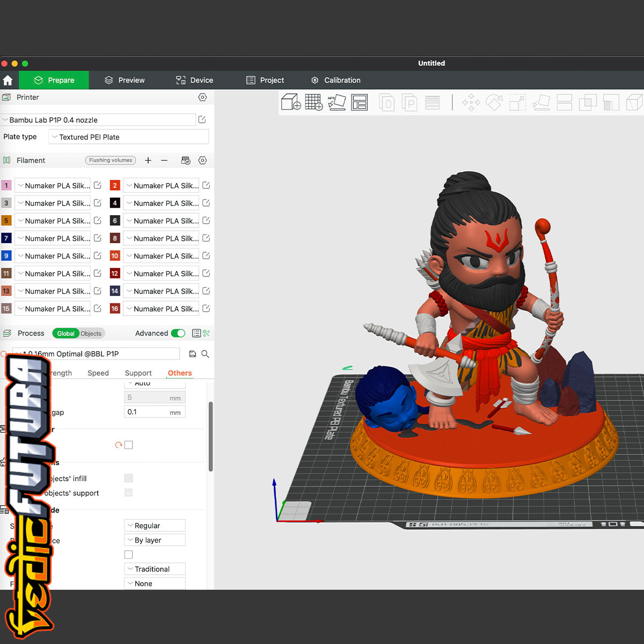Select the Others settings tab
Image resolution: width=644 pixels, height=644 pixels.
[180, 373]
